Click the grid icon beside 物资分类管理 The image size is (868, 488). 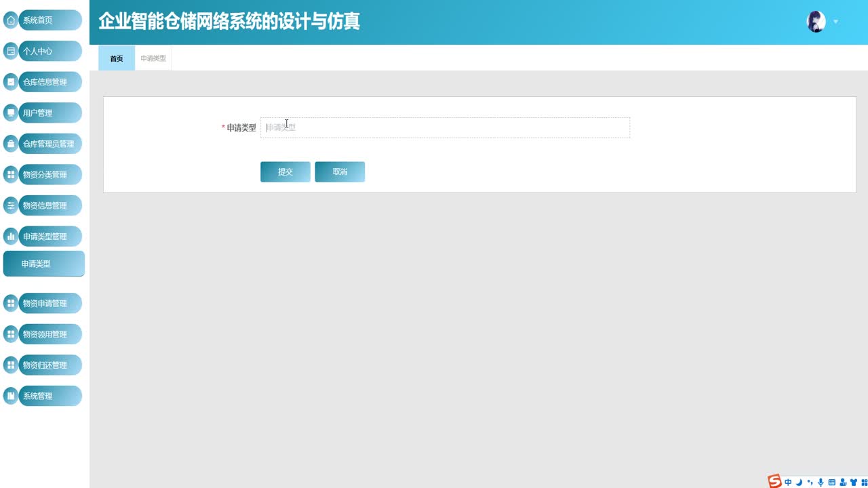(x=11, y=175)
